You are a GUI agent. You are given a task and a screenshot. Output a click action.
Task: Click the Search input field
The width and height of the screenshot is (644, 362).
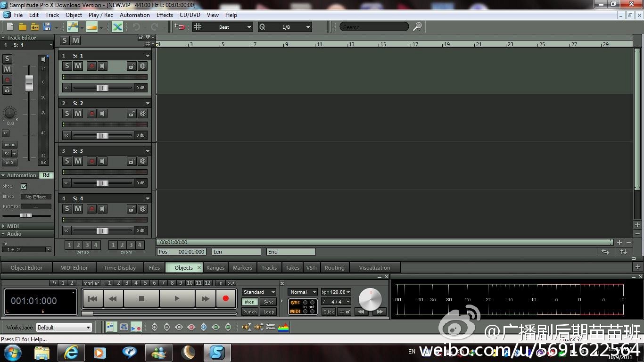[x=374, y=27]
